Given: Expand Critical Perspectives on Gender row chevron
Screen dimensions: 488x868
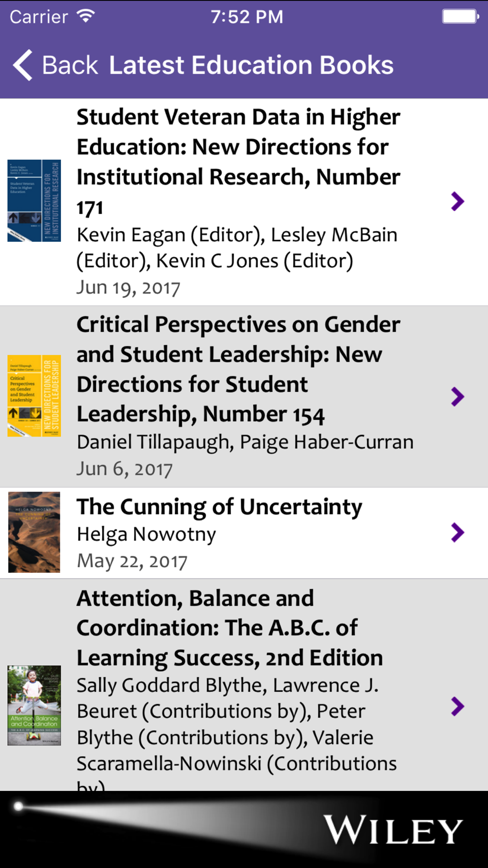Looking at the screenshot, I should (457, 397).
